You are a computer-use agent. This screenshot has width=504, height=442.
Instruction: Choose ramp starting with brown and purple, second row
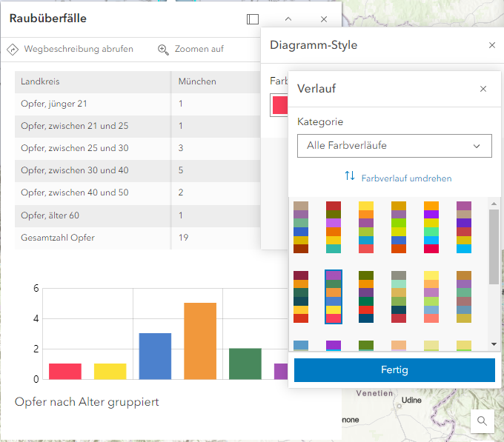pos(464,297)
